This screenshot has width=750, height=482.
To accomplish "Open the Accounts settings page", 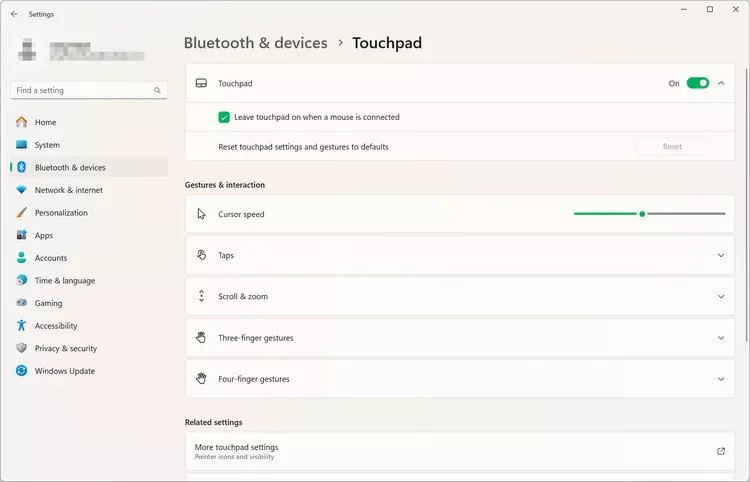I will [x=51, y=258].
